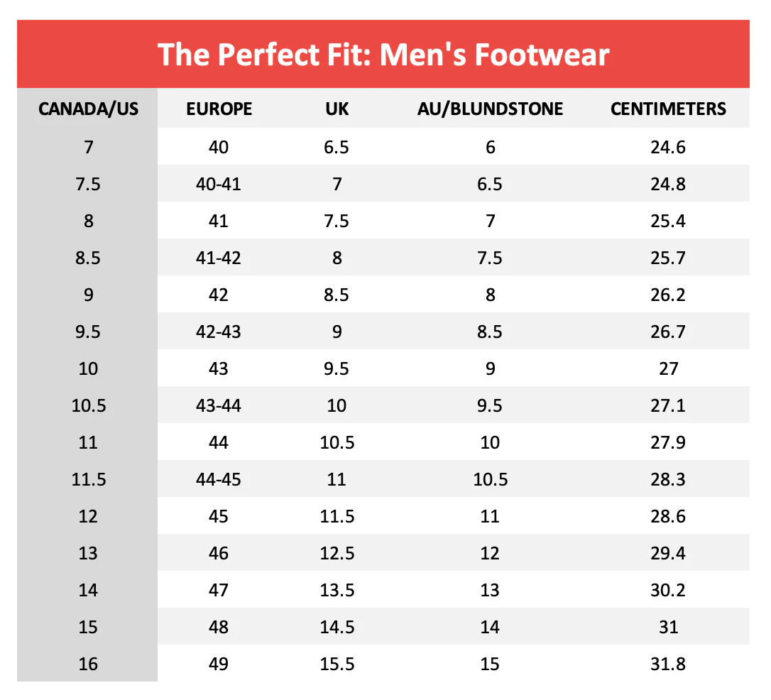Select the CENTIMETERS column header
771x700 pixels.
tap(668, 109)
